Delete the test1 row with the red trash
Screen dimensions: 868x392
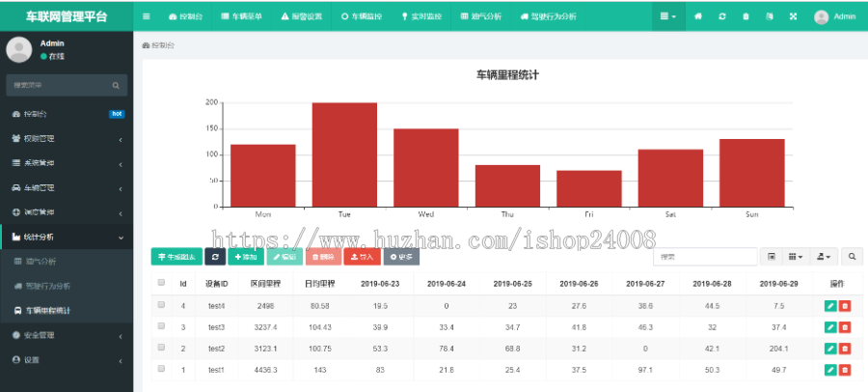point(845,370)
